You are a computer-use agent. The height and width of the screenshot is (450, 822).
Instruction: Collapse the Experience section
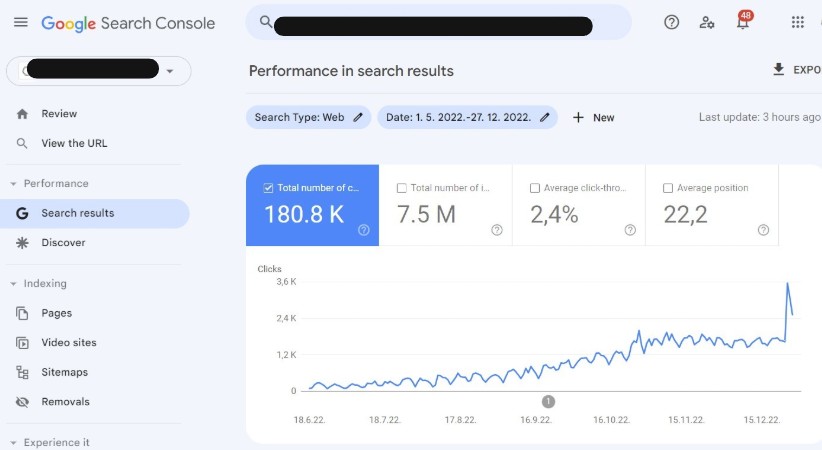coord(13,443)
